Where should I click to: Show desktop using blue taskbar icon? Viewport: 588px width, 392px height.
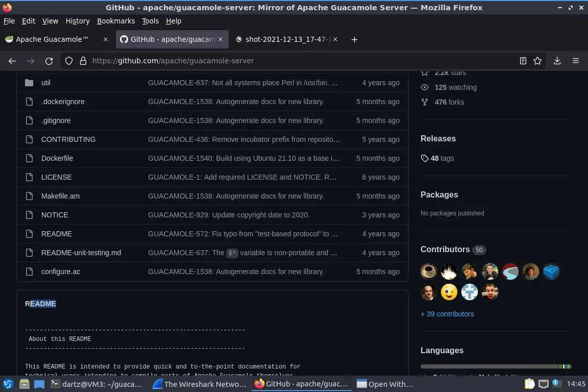click(39, 384)
